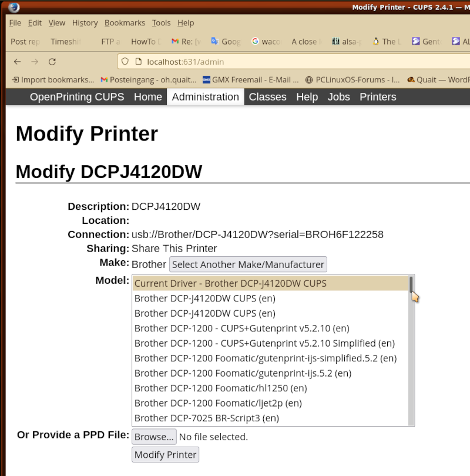
Task: Click the model list scrollbar thumb
Action: click(x=411, y=284)
